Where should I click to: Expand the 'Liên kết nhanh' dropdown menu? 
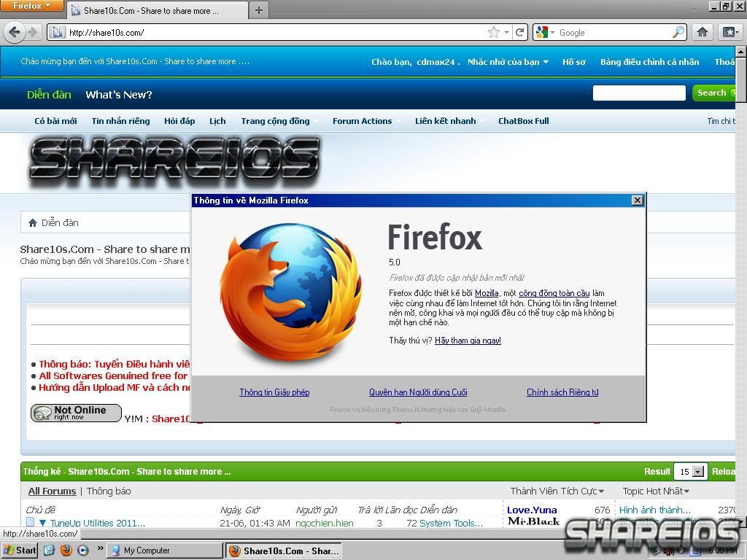(448, 121)
